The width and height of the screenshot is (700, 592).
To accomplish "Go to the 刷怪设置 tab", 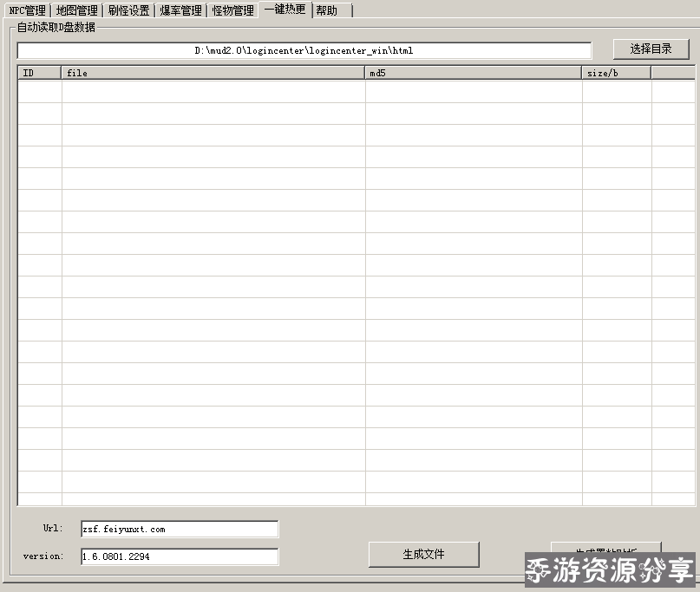I will pos(128,10).
